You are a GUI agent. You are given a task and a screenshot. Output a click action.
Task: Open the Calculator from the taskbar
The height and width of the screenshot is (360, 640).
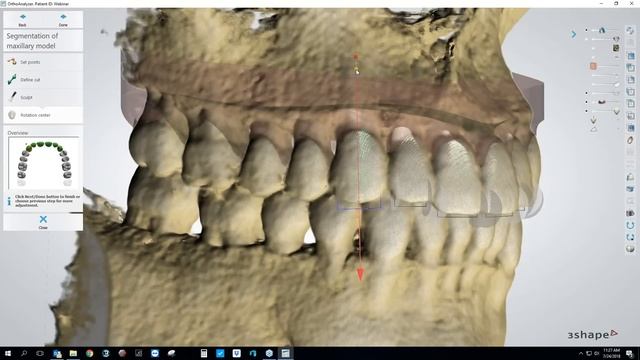(x=204, y=353)
